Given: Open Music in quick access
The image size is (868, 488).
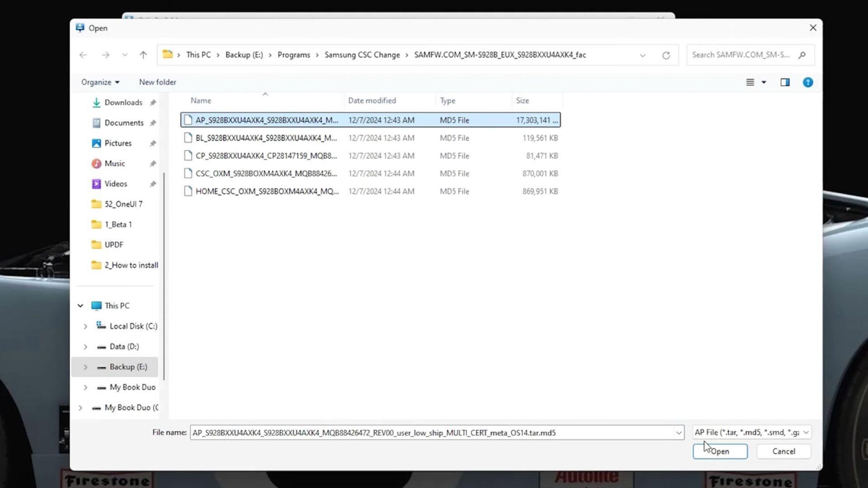Looking at the screenshot, I should pyautogui.click(x=115, y=164).
